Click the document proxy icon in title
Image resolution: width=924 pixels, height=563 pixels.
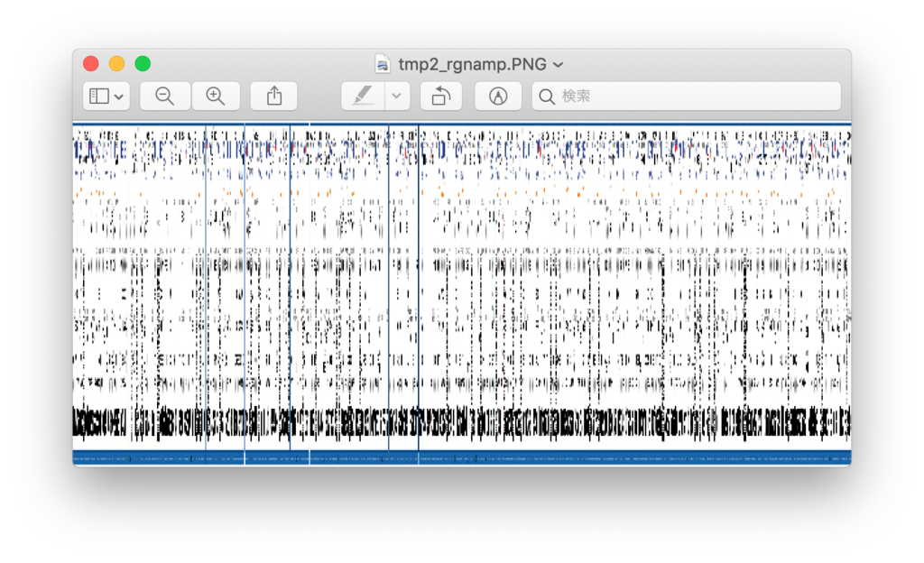tap(383, 64)
